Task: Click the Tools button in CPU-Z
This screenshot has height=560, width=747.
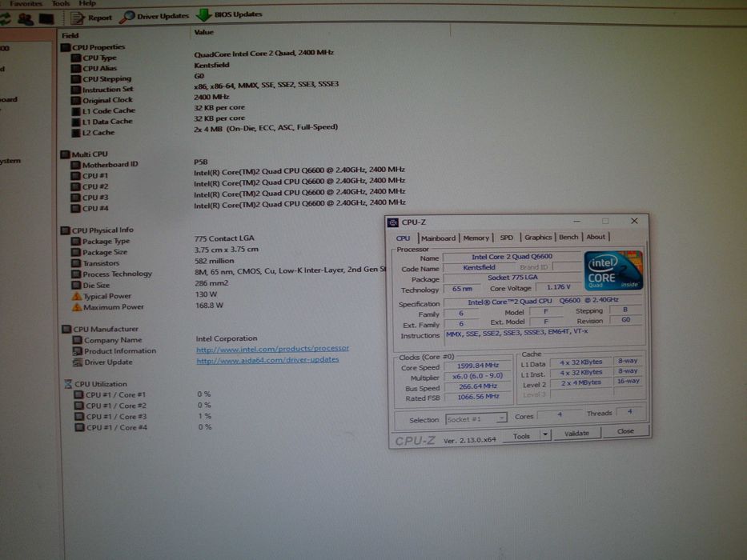Action: (x=521, y=436)
